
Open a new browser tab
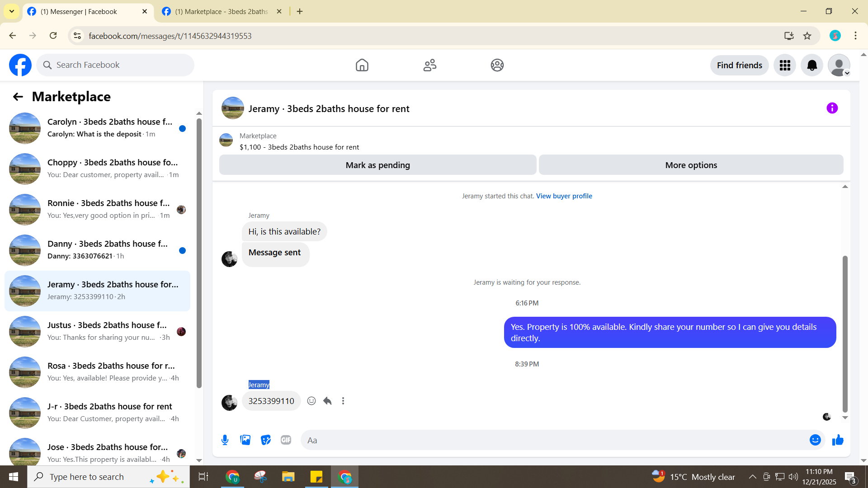(x=300, y=12)
